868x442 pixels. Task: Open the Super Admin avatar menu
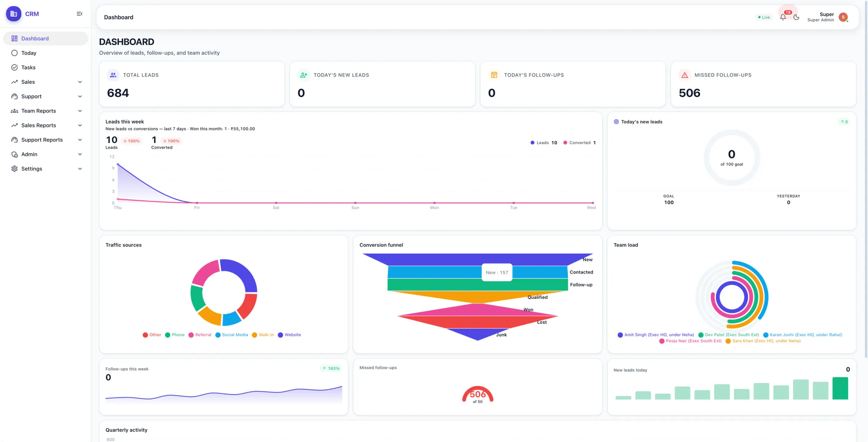(843, 17)
